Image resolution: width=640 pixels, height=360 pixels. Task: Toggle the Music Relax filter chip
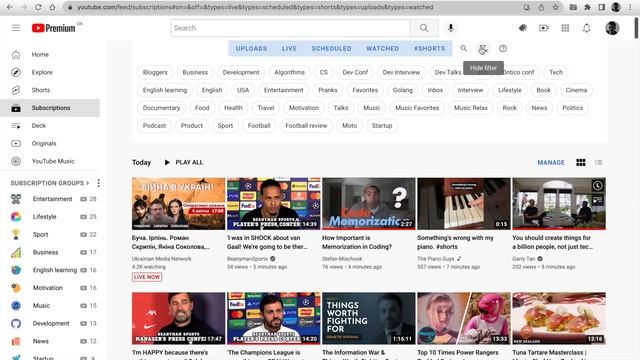(471, 108)
